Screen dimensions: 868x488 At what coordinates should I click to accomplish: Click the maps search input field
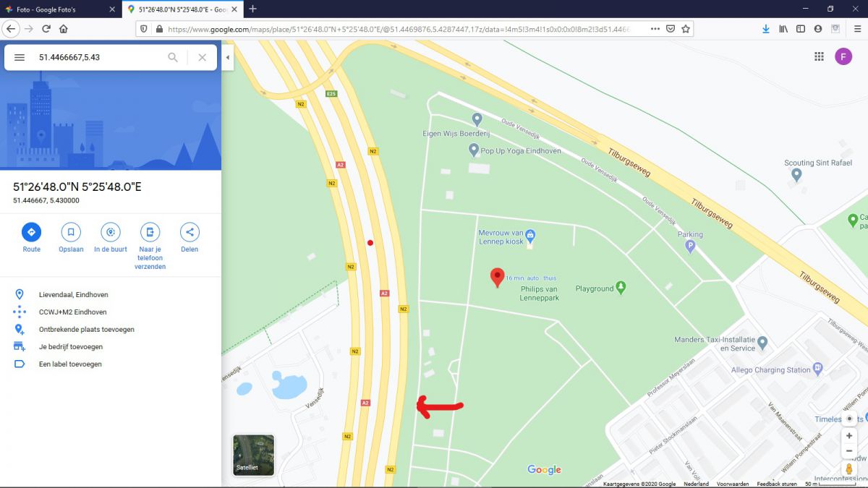pyautogui.click(x=98, y=57)
